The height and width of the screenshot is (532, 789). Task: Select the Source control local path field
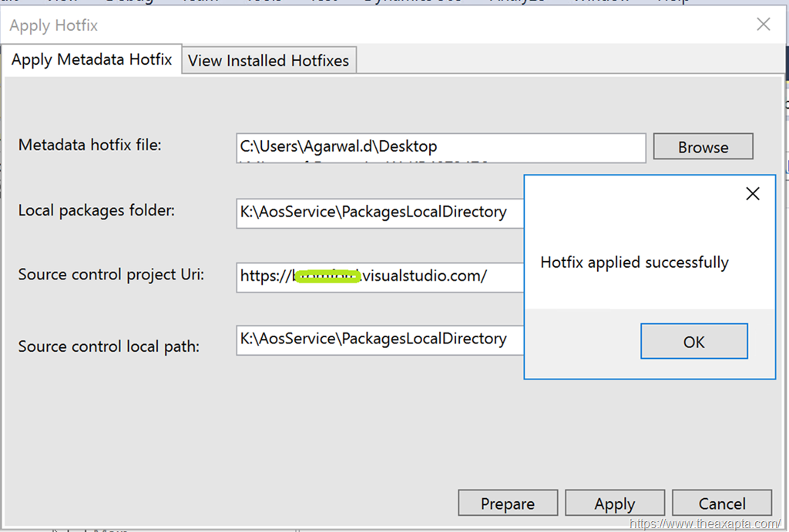coord(380,340)
